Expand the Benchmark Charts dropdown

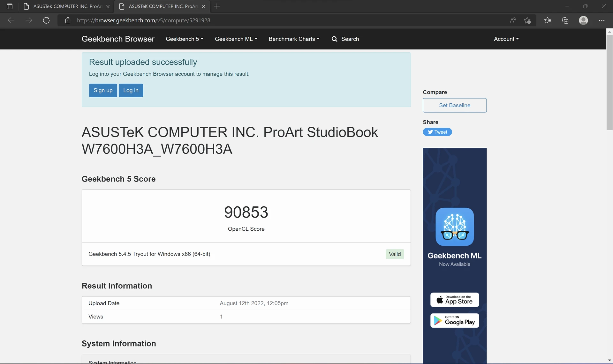(294, 39)
